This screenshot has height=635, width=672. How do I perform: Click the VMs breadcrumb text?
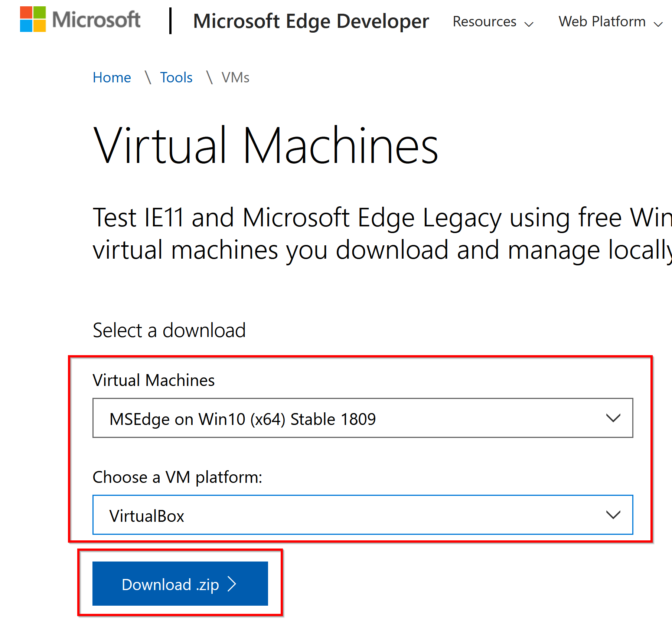click(235, 78)
